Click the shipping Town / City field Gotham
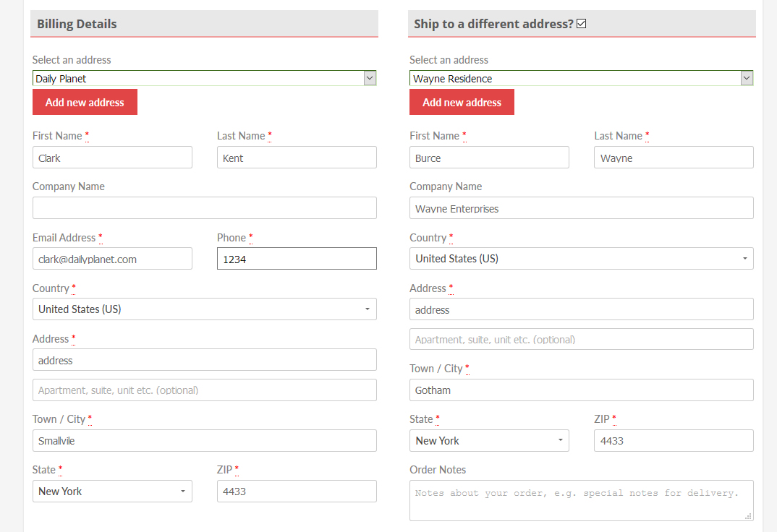The height and width of the screenshot is (532, 777). [581, 390]
